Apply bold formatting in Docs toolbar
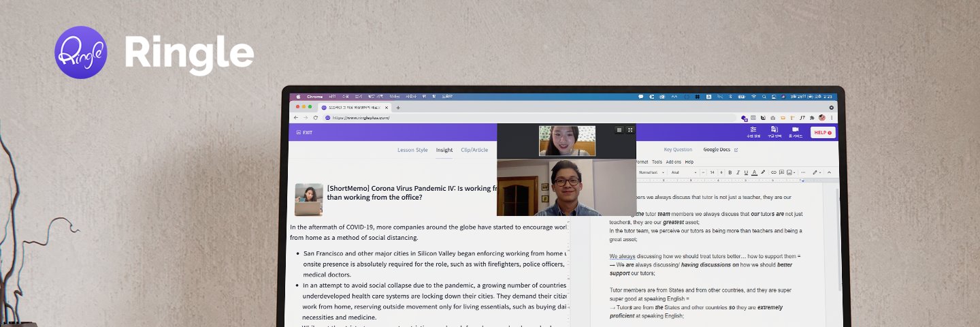Image resolution: width=980 pixels, height=327 pixels. [730, 172]
